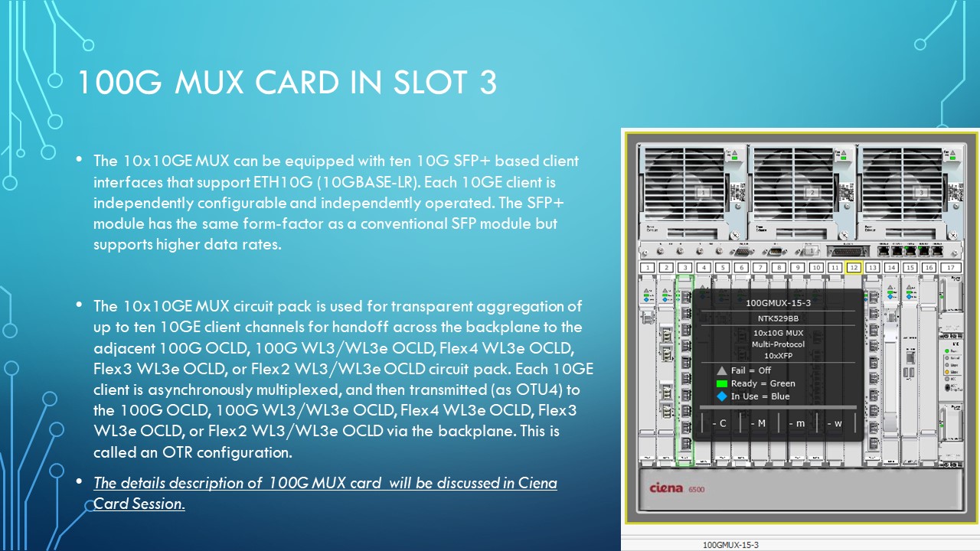Screen dimensions: 980x551
Task: Select slot number 1 label
Action: coord(648,267)
